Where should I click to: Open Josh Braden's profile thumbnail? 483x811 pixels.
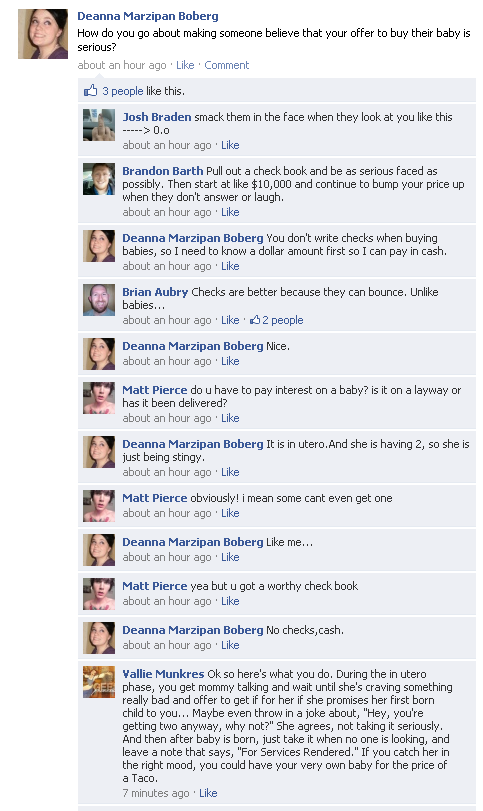[x=99, y=125]
